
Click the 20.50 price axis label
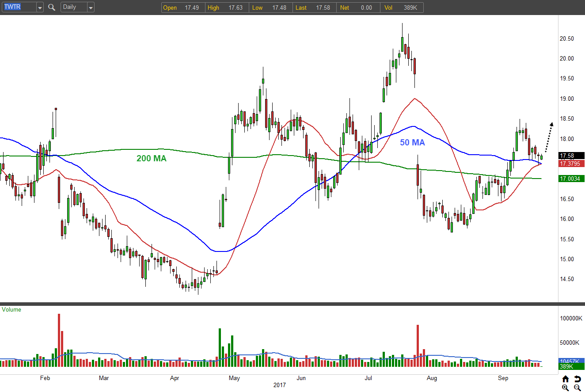coord(567,38)
